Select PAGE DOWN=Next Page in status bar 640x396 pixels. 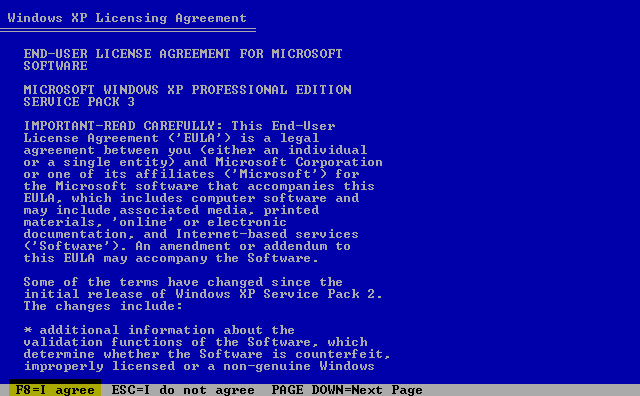click(347, 390)
